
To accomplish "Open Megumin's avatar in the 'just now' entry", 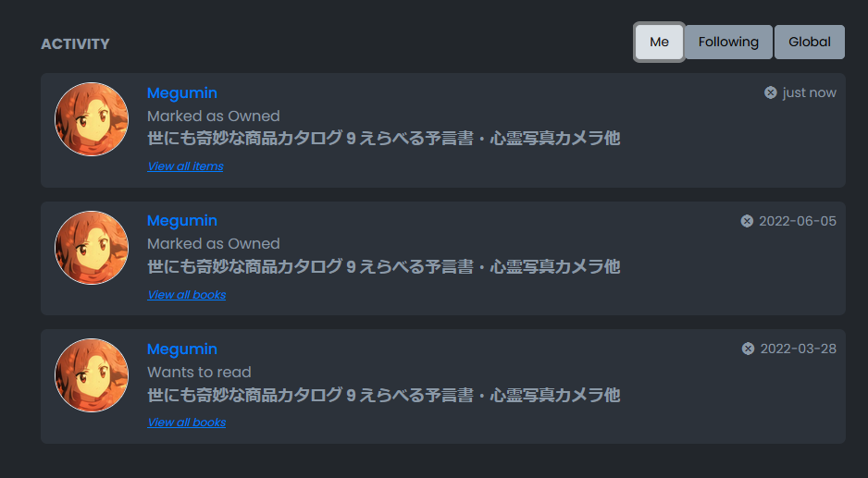I will click(92, 119).
